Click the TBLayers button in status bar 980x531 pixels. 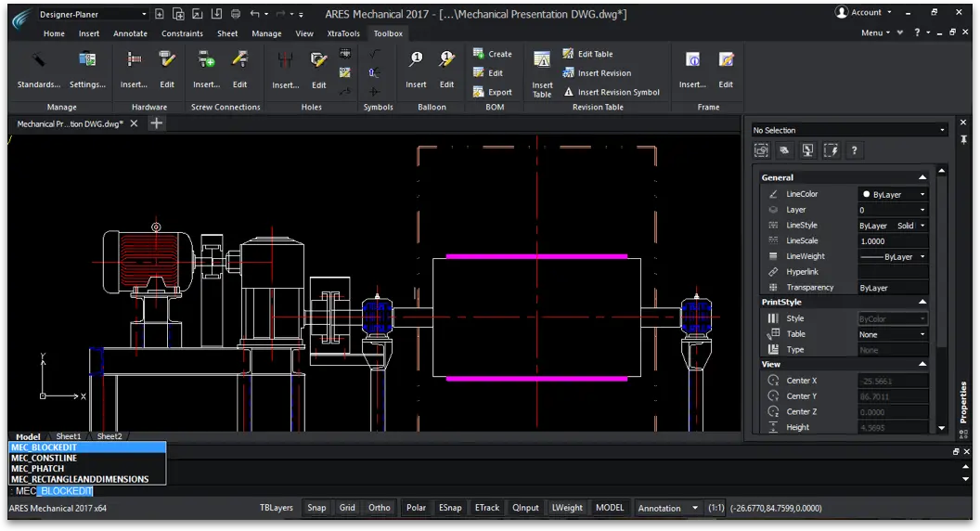tap(277, 508)
